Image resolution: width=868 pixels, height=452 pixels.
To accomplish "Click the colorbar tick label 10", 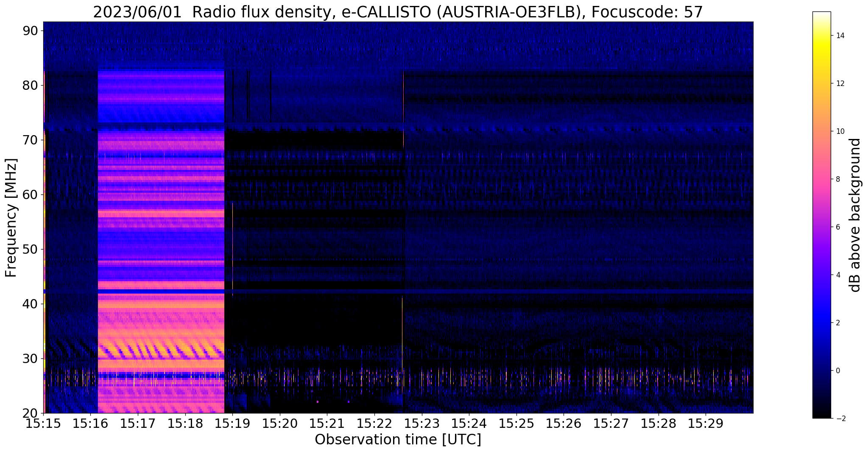I will tap(840, 131).
